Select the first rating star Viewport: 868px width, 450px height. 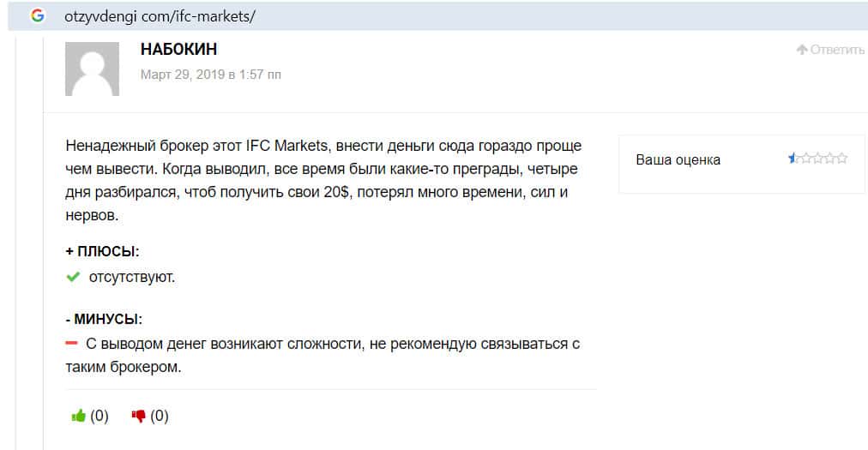(x=794, y=159)
